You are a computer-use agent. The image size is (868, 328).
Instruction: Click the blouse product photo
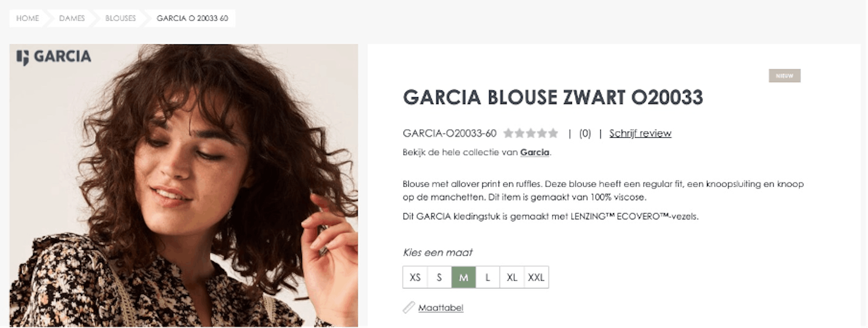tap(184, 186)
